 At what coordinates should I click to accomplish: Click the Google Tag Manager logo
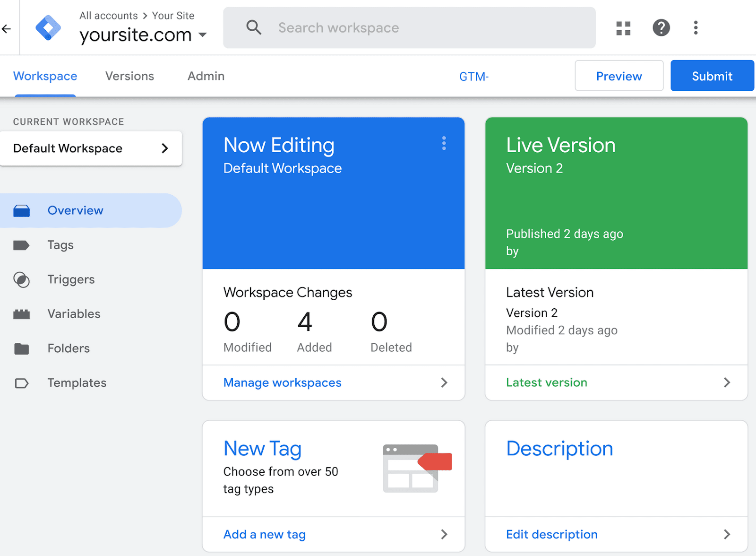point(48,28)
